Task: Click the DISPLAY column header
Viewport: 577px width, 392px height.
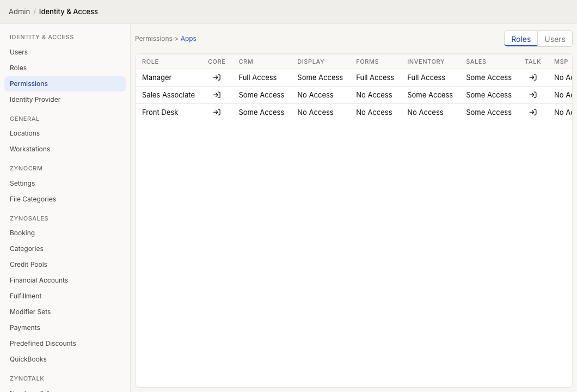Action: coord(311,62)
